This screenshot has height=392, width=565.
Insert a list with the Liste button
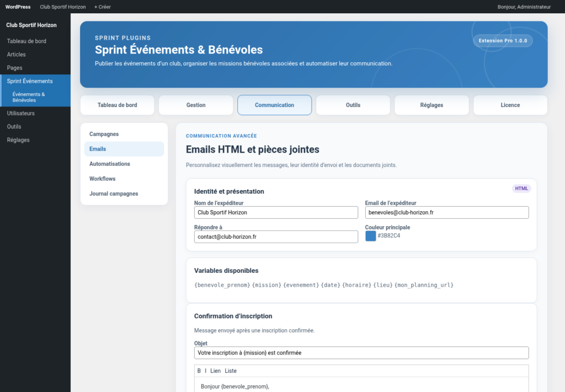(231, 370)
